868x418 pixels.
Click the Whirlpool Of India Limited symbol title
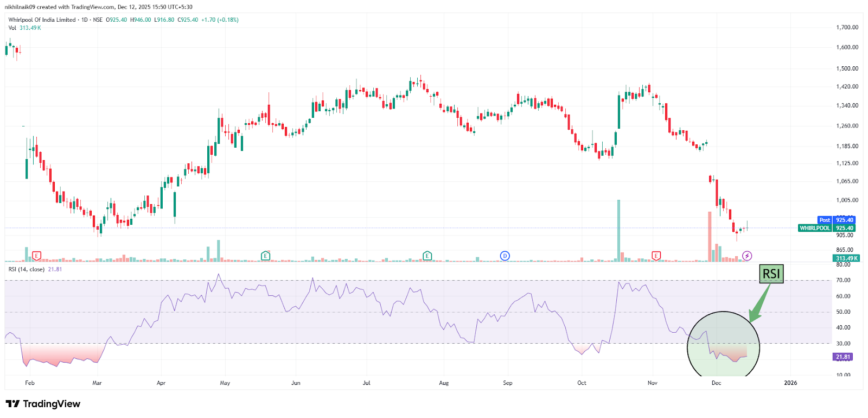pyautogui.click(x=42, y=20)
